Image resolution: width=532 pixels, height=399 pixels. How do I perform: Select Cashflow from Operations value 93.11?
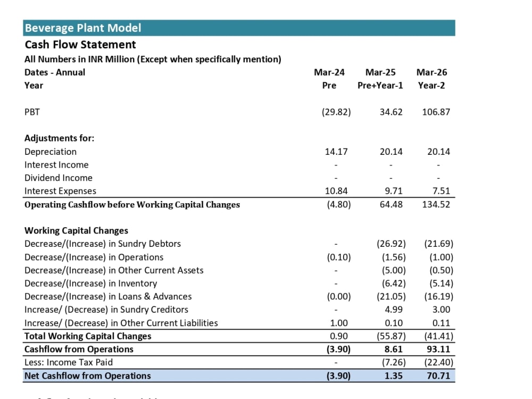[438, 350]
